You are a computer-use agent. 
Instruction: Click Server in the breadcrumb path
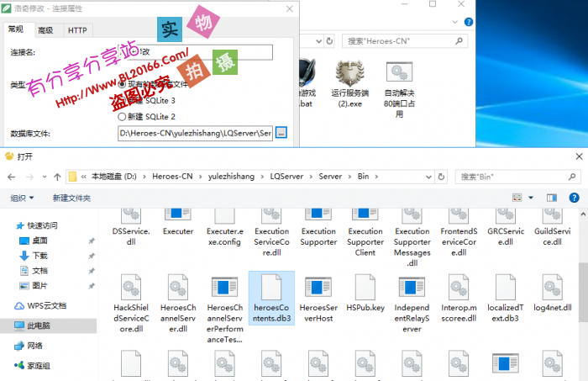(330, 177)
